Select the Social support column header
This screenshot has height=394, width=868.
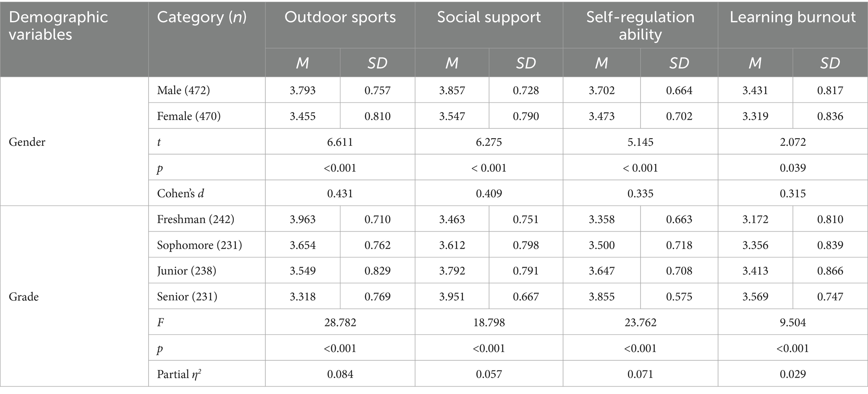click(489, 17)
